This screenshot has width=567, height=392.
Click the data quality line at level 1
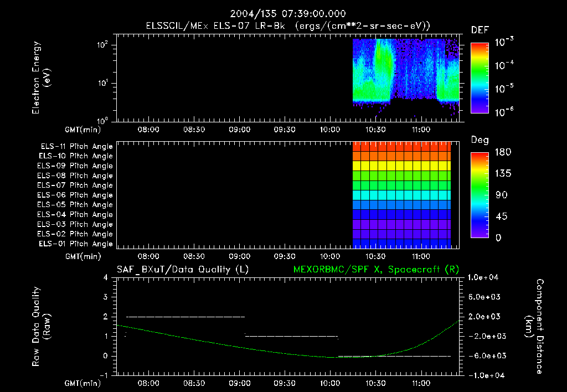[x=291, y=336]
